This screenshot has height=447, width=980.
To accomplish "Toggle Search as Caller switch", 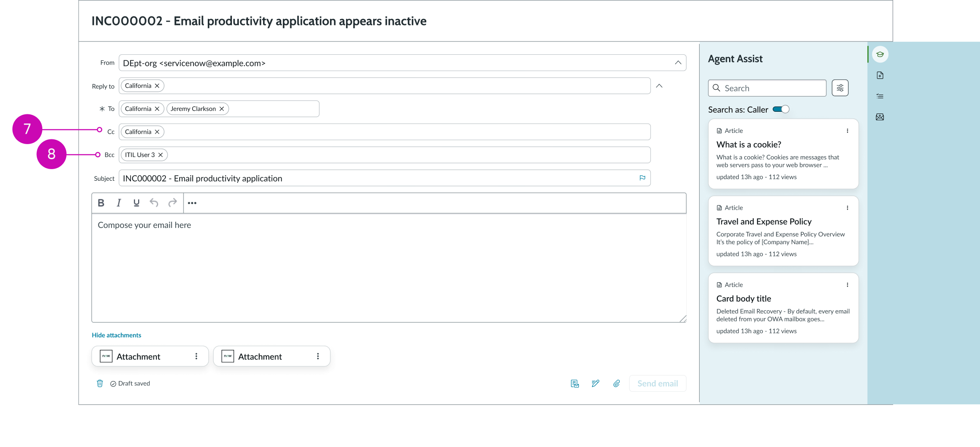I will coord(781,109).
